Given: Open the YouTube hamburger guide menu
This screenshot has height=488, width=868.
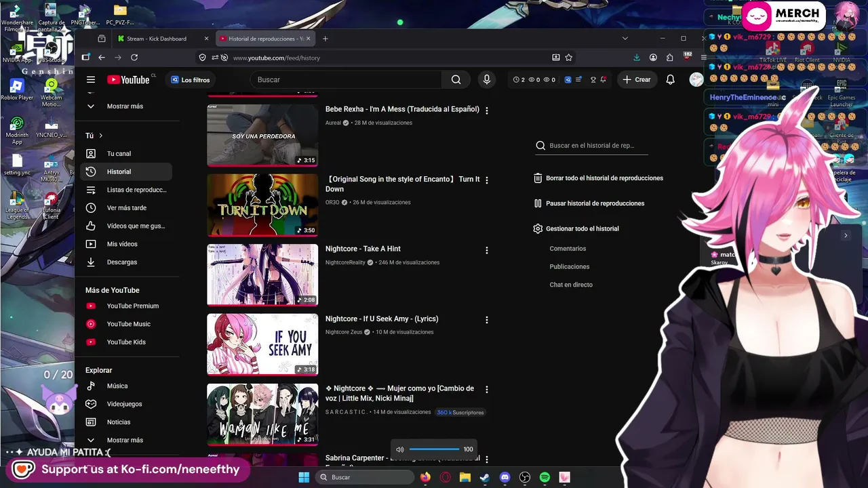Looking at the screenshot, I should coord(91,80).
